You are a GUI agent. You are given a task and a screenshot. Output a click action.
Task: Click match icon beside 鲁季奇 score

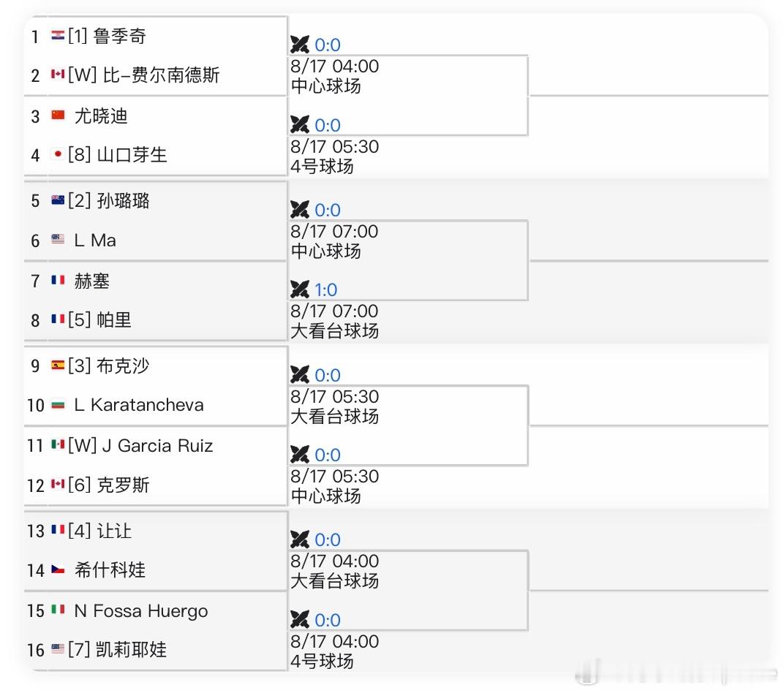(300, 45)
